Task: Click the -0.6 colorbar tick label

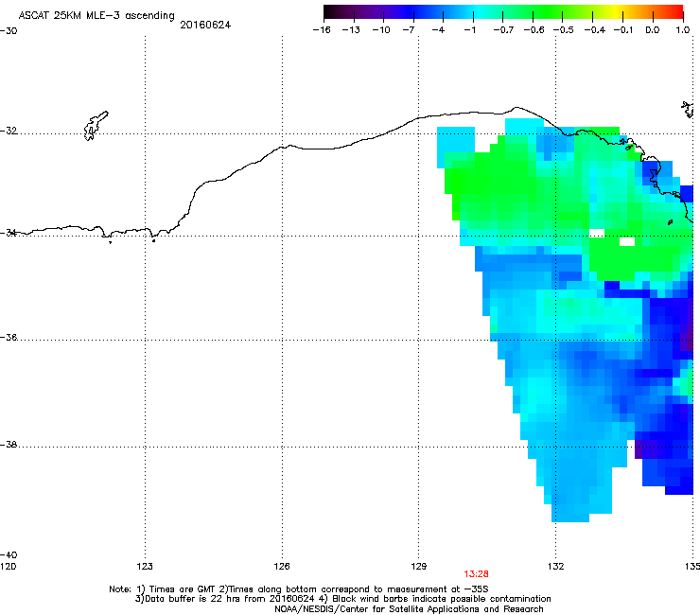Action: tap(534, 30)
